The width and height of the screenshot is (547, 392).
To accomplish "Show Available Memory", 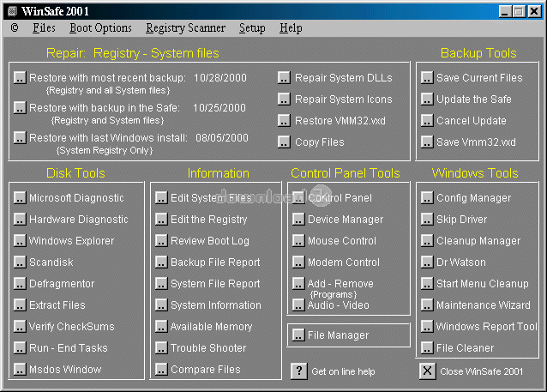I will point(161,326).
